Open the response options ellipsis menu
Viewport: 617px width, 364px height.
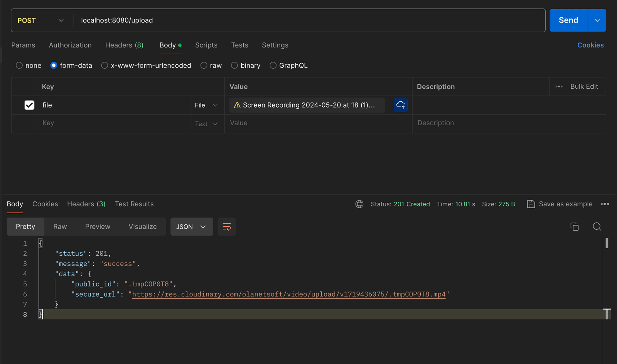(605, 204)
